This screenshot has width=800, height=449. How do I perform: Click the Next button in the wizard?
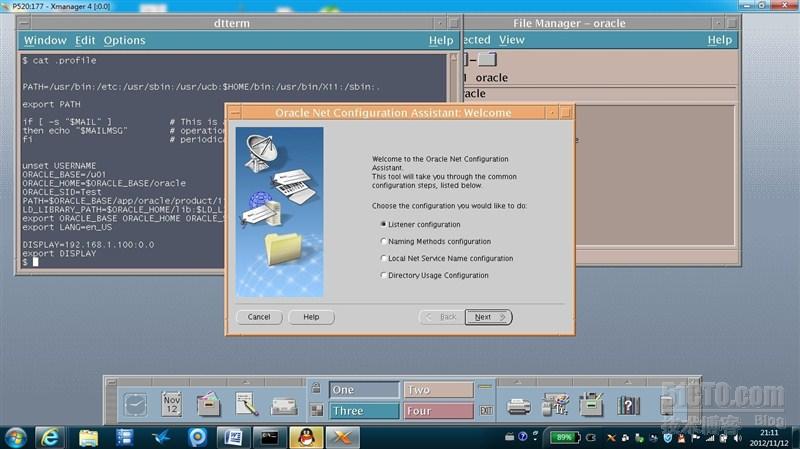(488, 317)
